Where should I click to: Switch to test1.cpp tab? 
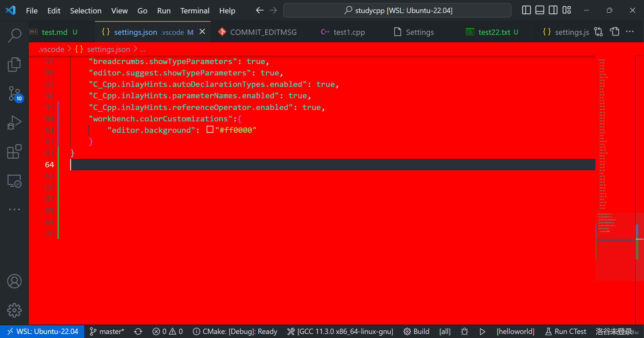[349, 32]
